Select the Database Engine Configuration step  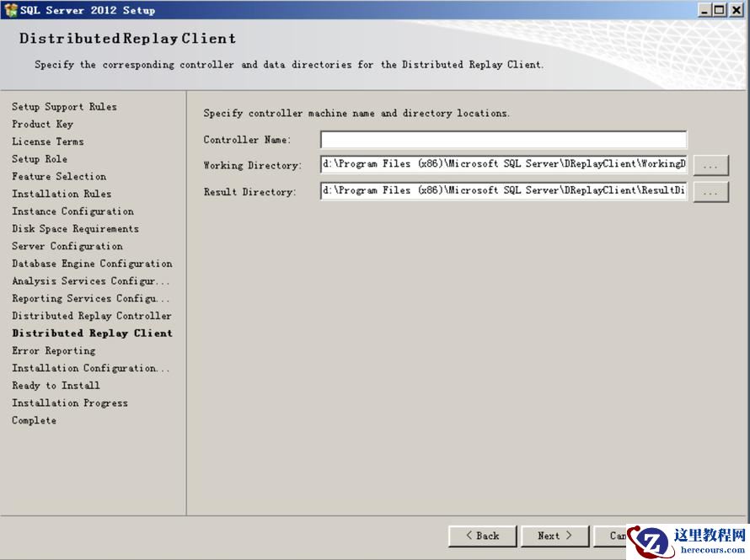[93, 264]
